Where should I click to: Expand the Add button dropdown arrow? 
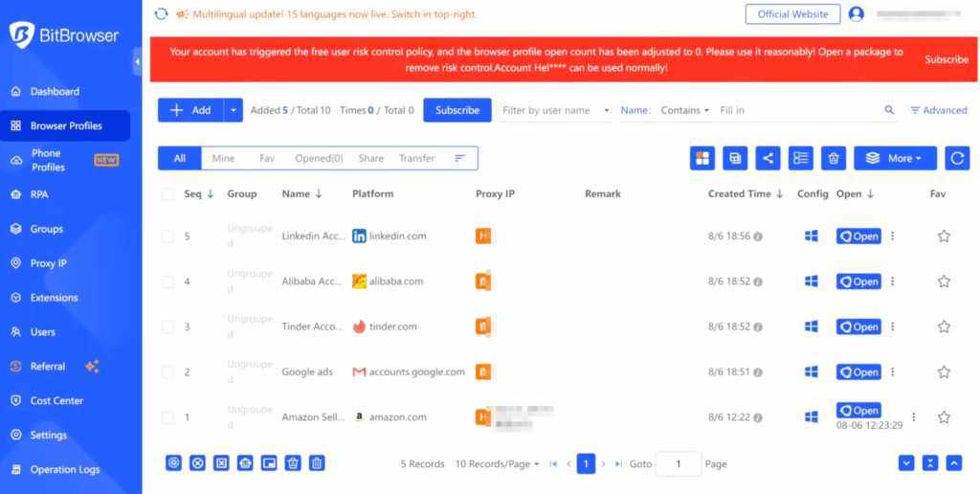click(234, 110)
